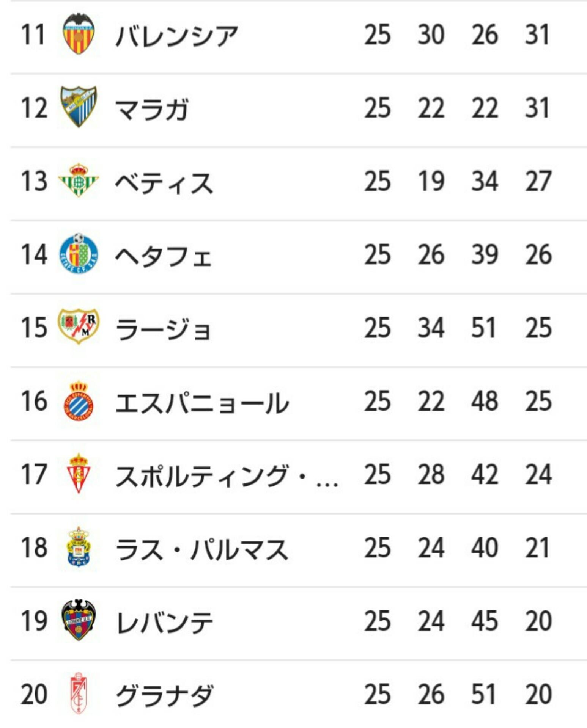
Task: Select the ラス・パルマス team name
Action: 201,549
